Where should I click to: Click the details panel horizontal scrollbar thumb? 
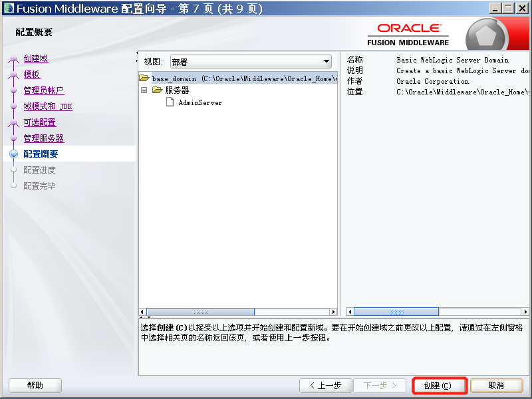[x=396, y=311]
